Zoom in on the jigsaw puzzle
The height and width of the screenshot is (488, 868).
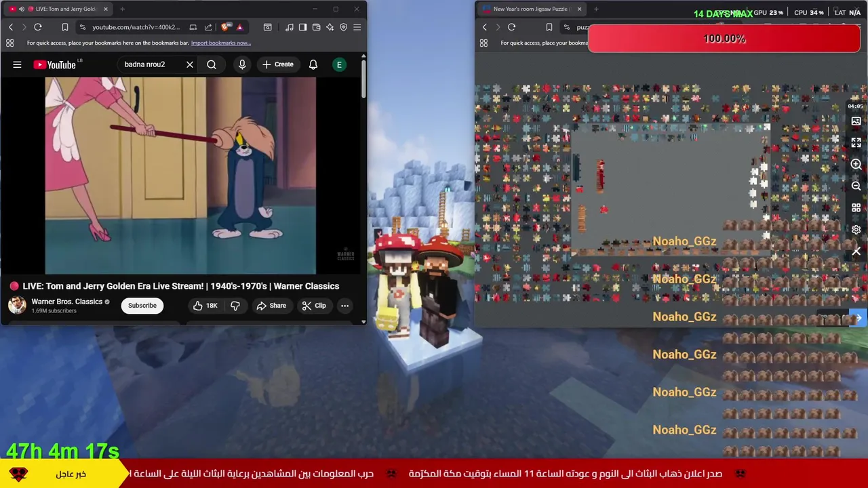[856, 164]
